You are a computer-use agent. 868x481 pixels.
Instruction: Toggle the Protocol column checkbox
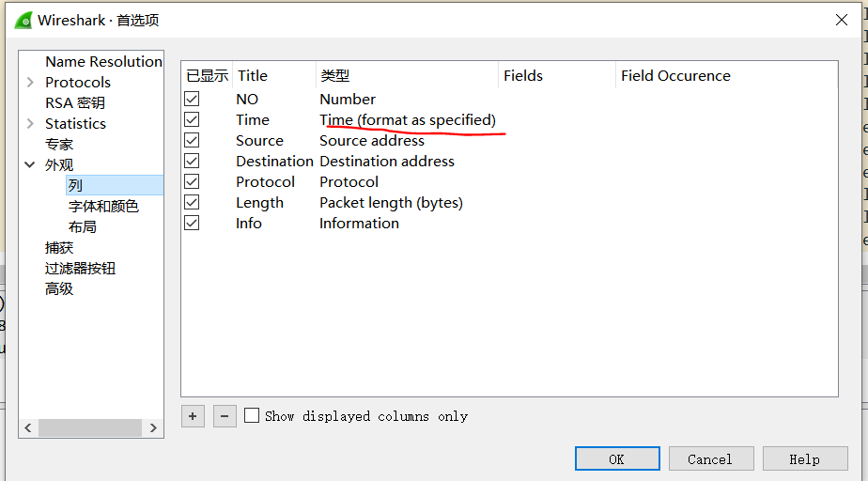[x=192, y=181]
